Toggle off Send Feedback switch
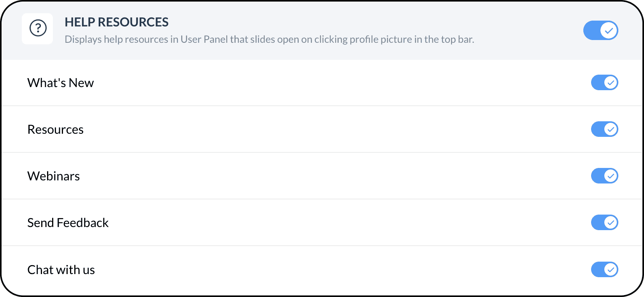Screen dimensions: 644x297 tap(604, 222)
